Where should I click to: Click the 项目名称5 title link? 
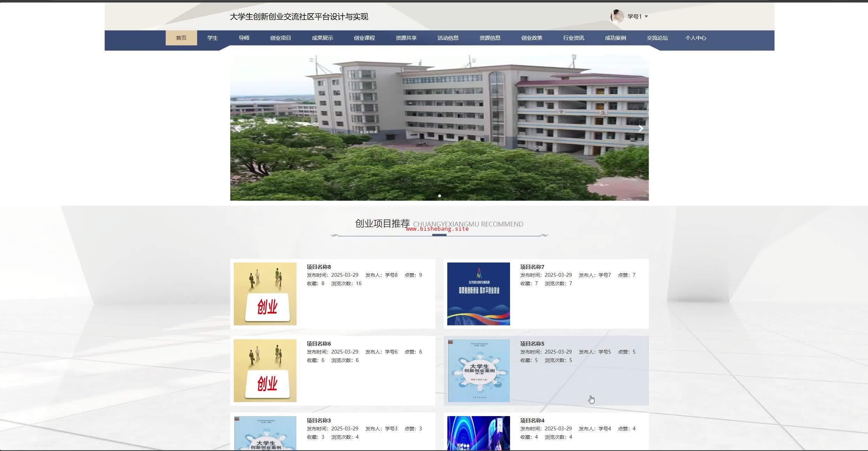click(x=532, y=343)
